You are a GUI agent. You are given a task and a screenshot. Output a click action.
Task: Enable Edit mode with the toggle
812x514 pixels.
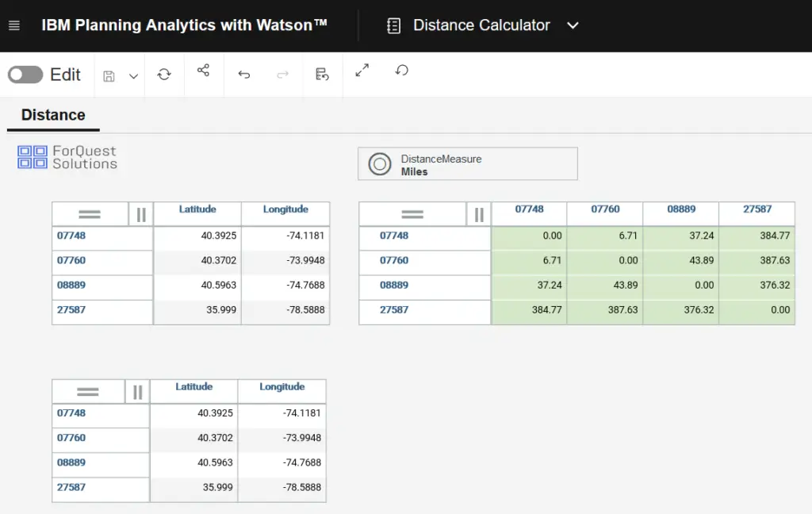(24, 74)
